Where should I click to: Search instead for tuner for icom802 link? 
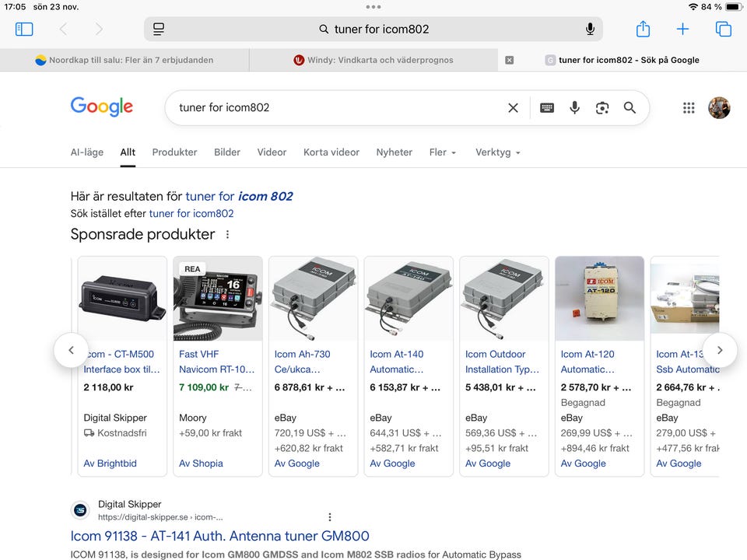pyautogui.click(x=191, y=213)
